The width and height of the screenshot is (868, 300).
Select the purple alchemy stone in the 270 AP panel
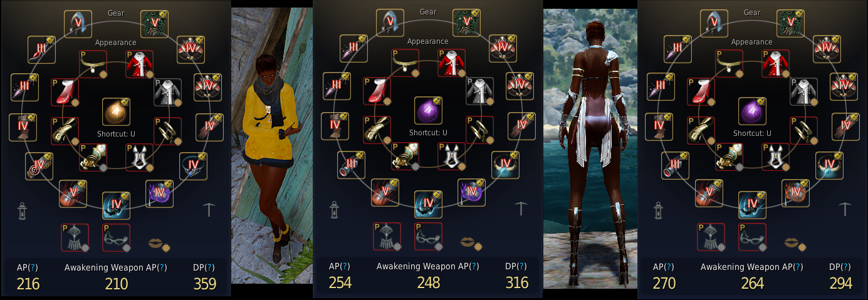click(752, 111)
